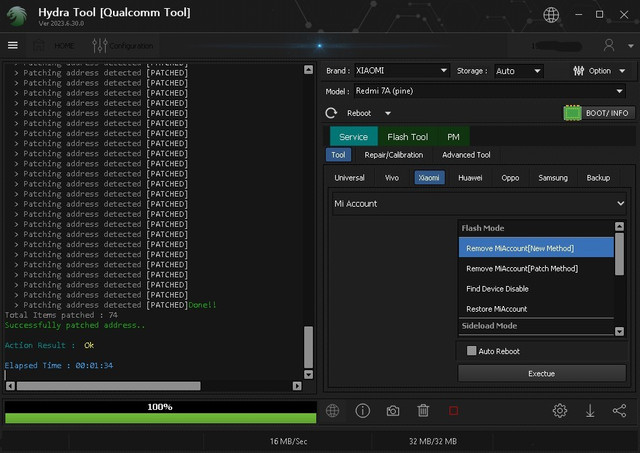Click the Sideload Mode header
This screenshot has height=453, width=640.
tap(536, 326)
